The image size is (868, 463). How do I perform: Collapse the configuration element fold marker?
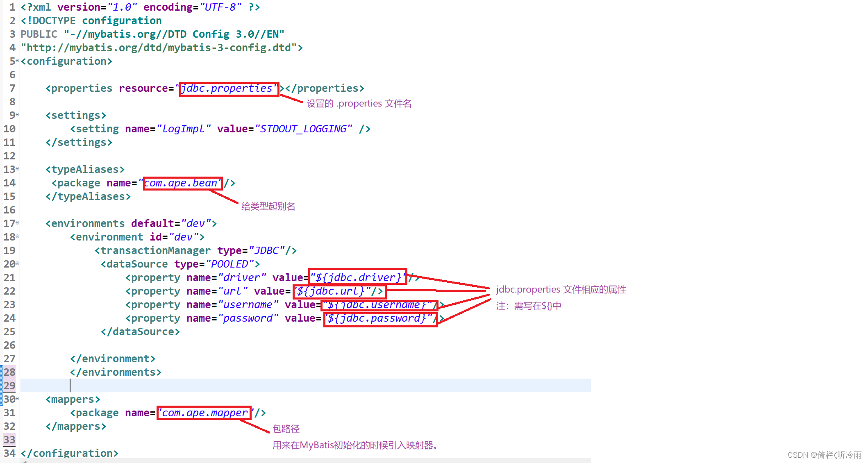pyautogui.click(x=18, y=61)
